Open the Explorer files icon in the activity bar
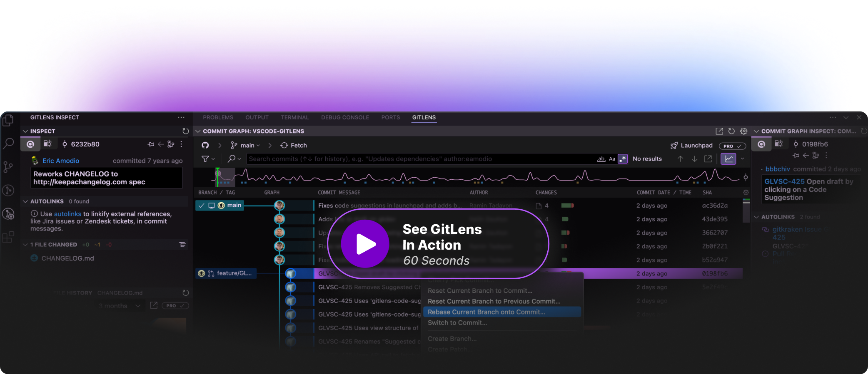The width and height of the screenshot is (868, 374). (8, 121)
